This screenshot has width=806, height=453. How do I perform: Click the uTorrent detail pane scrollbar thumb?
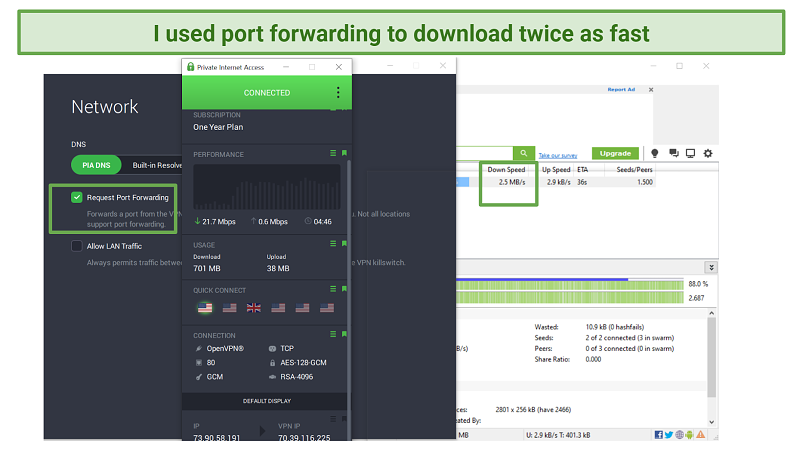[711, 357]
